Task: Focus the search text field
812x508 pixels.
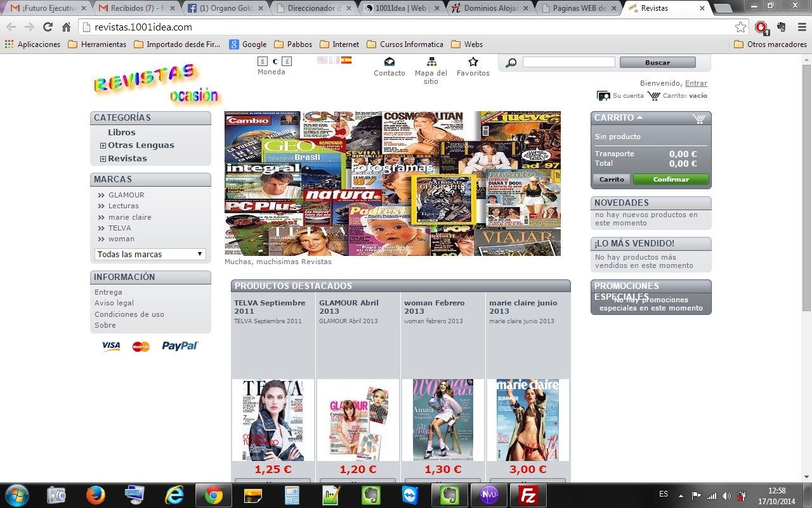Action: [x=569, y=62]
